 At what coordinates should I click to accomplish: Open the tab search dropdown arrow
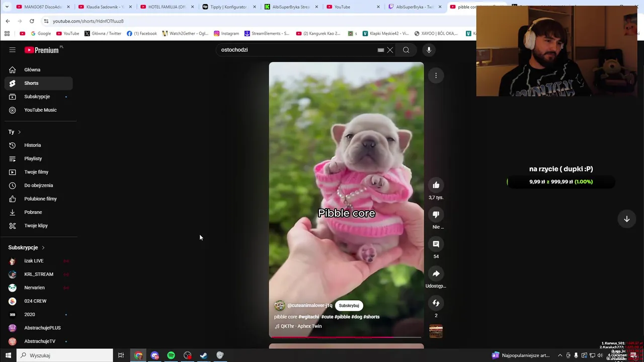pyautogui.click(x=7, y=7)
